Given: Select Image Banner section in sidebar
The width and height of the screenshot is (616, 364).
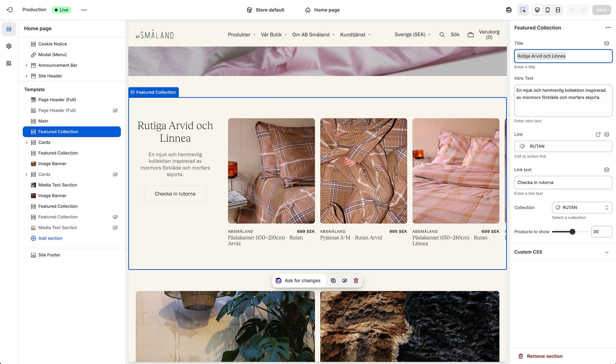Looking at the screenshot, I should [52, 164].
